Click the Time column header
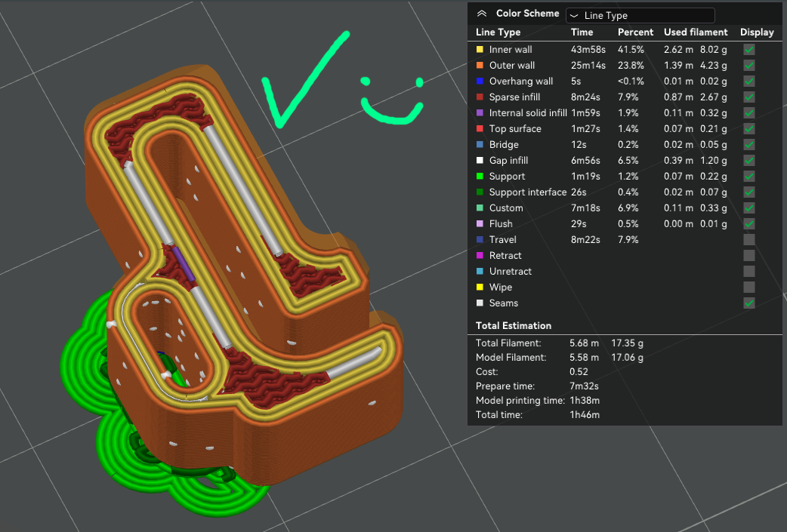This screenshot has width=787, height=532. click(582, 32)
